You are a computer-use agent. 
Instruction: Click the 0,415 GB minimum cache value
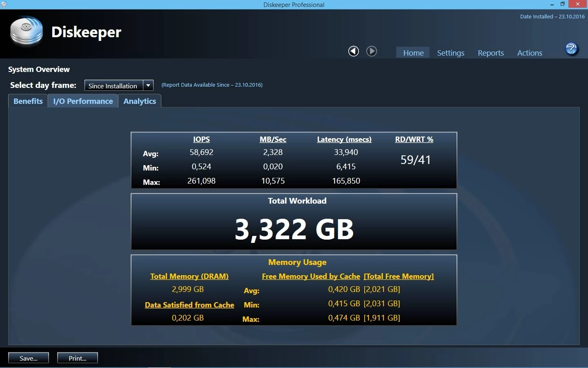(344, 303)
